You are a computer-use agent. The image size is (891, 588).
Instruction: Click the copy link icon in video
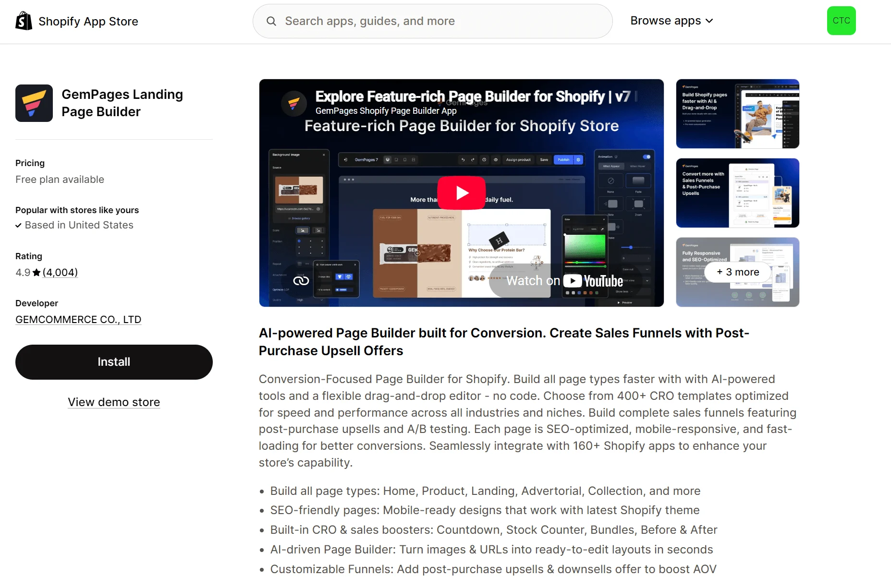(x=301, y=280)
